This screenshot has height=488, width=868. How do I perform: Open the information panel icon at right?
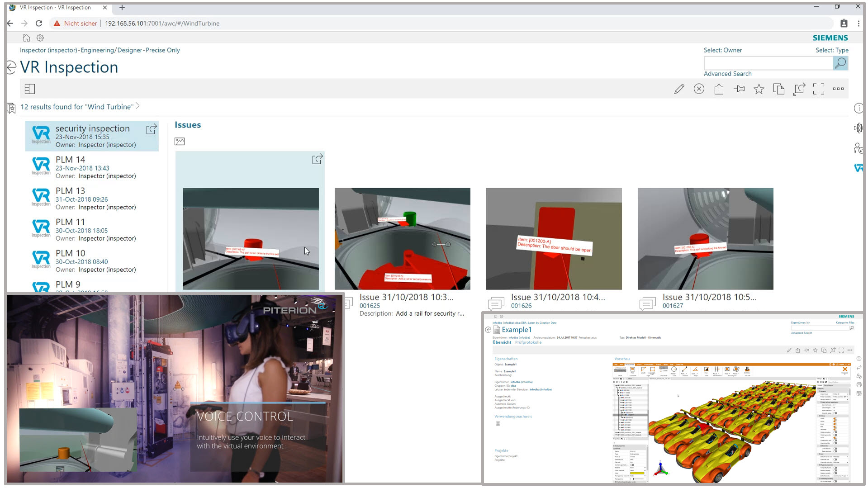point(858,108)
